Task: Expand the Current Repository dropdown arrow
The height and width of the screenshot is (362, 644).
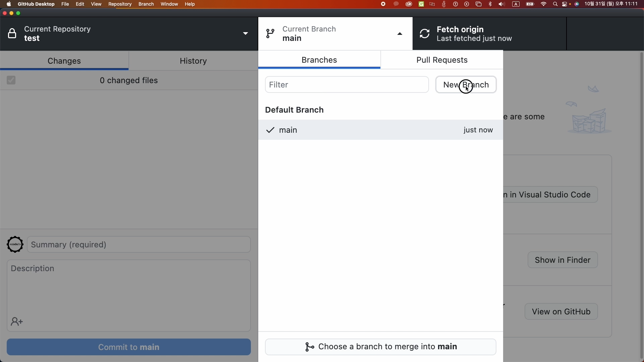Action: [x=246, y=34]
